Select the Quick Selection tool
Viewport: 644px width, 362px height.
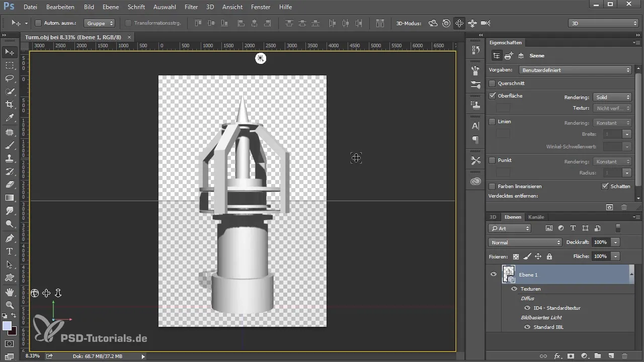pyautogui.click(x=10, y=91)
